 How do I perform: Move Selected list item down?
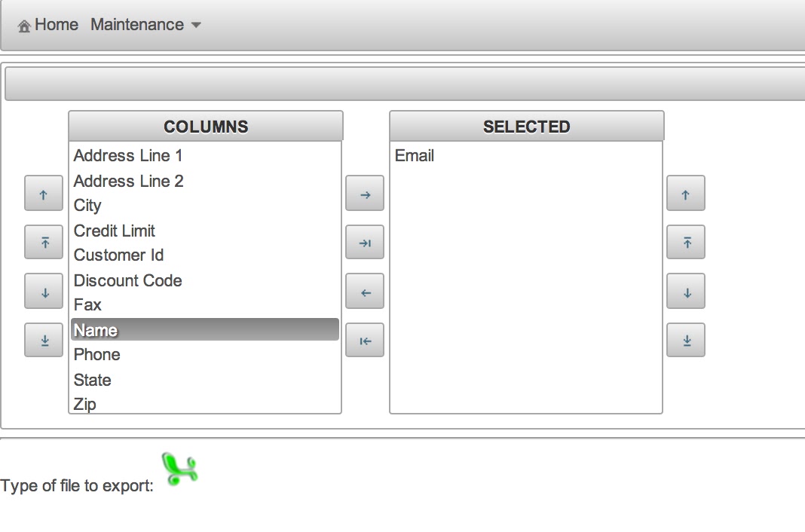coord(686,292)
